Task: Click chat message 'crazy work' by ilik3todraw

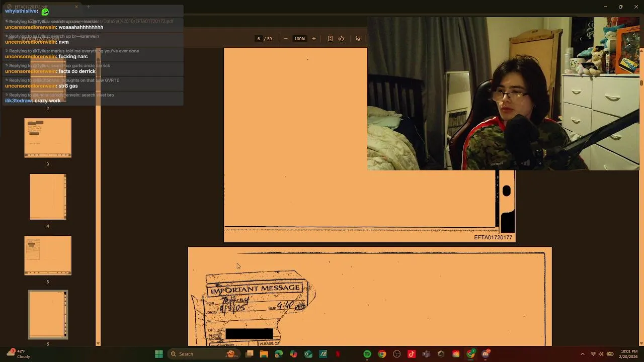Action: pos(47,101)
